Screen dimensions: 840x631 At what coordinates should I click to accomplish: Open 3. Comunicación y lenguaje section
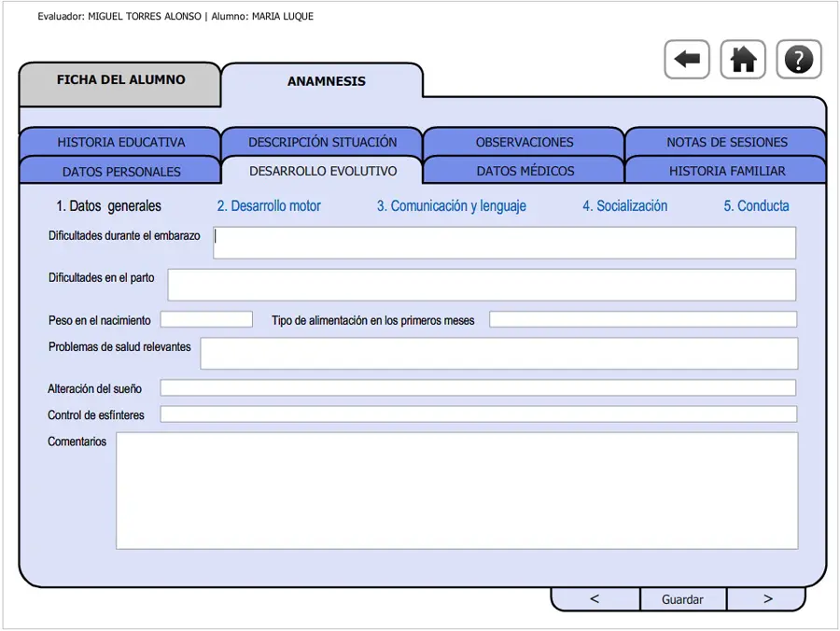tap(452, 205)
